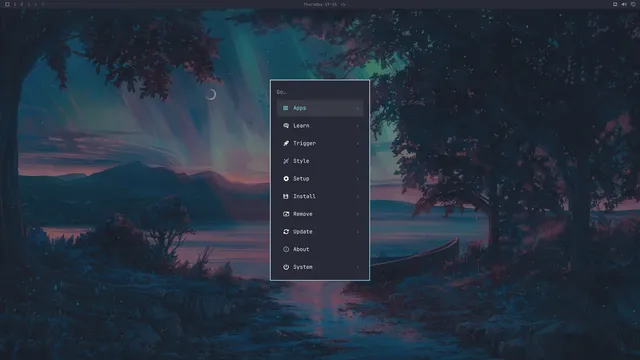Open the Setup menu entry
Screen dimensions: 640x360
tap(320, 179)
